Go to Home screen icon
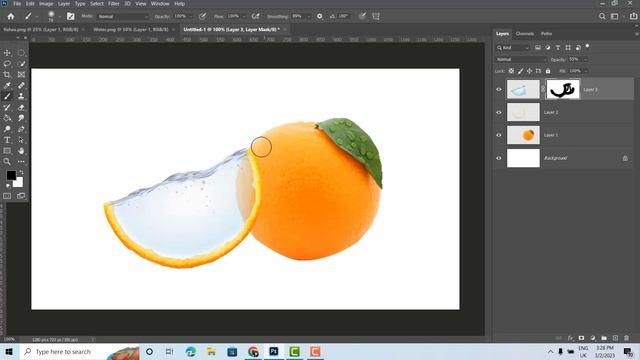 (x=11, y=16)
